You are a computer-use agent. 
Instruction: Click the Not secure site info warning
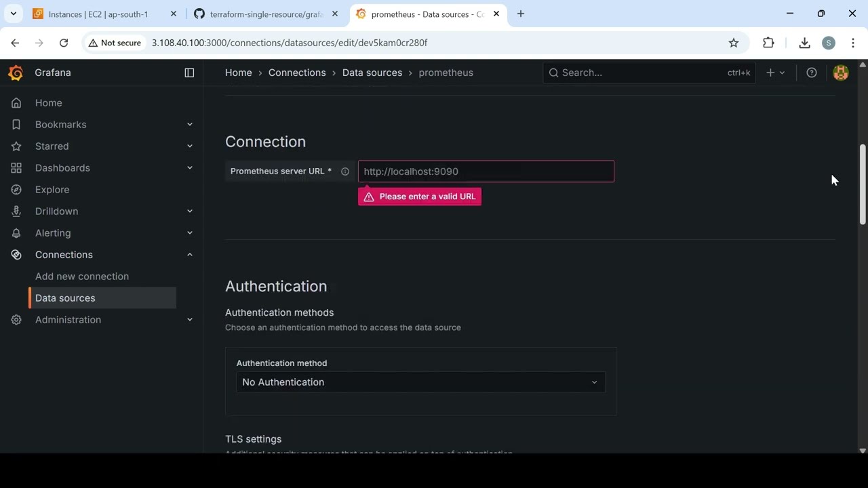(115, 43)
